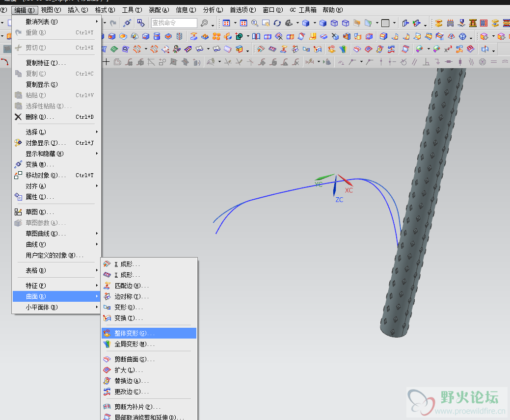Click the wireframe sphere icon
This screenshot has height=420, width=510.
pyautogui.click(x=462, y=36)
